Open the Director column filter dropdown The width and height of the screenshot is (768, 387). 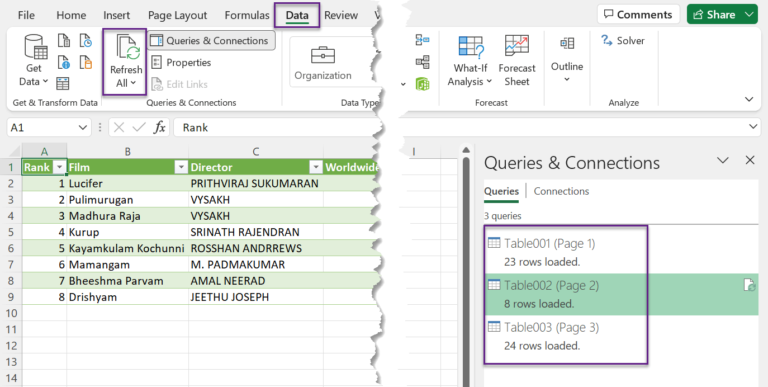coord(315,168)
